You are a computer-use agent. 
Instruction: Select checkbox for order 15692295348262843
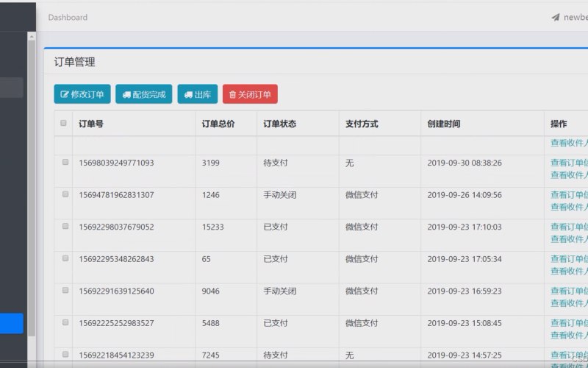(65, 258)
